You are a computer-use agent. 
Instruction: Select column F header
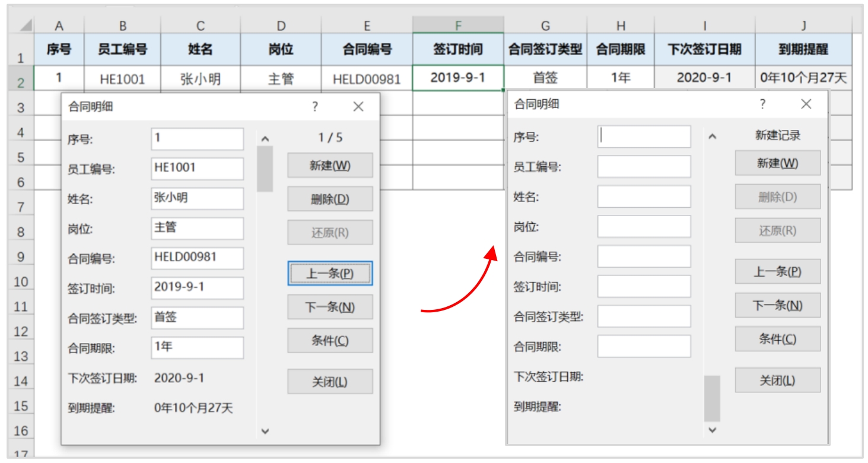[458, 26]
